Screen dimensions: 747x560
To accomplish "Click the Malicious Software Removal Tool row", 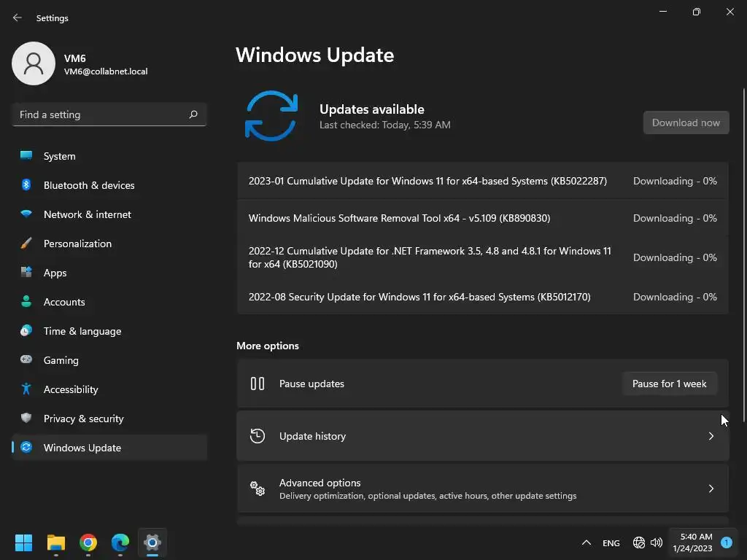I will point(483,218).
